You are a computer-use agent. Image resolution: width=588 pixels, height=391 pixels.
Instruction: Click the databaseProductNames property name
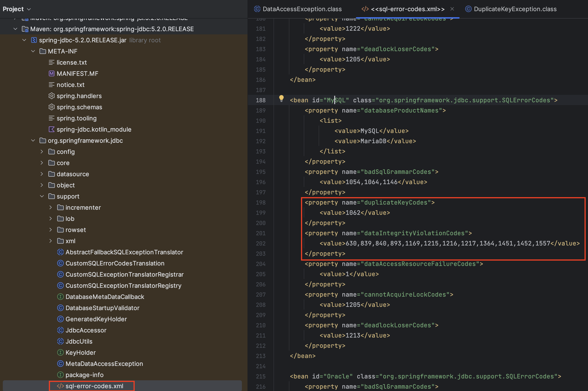click(401, 110)
